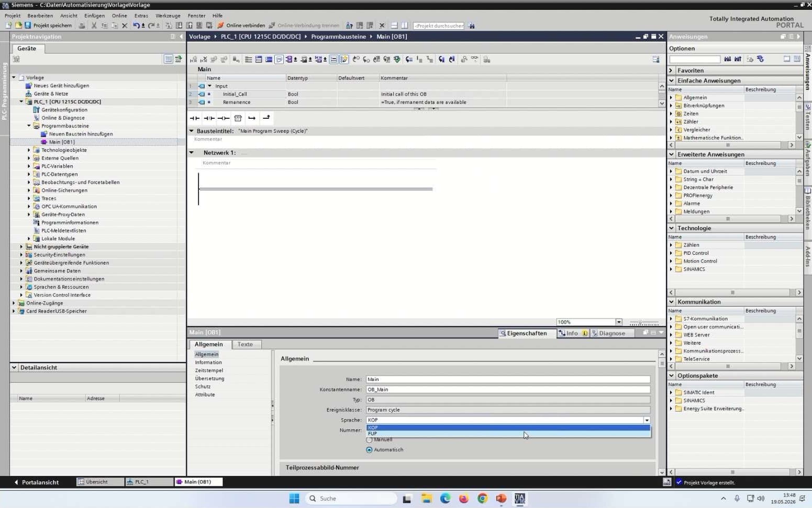The image size is (812, 508).
Task: Expand the PLC-Variablen tree node
Action: pos(29,166)
